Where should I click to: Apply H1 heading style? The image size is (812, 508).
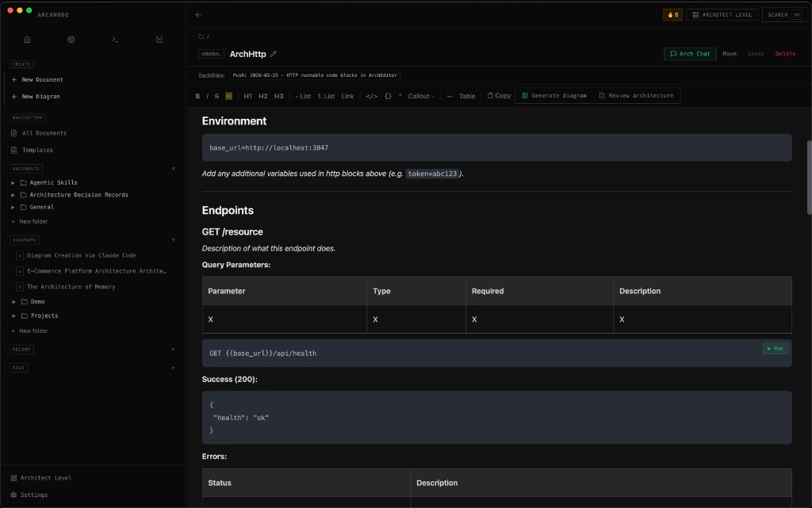click(247, 96)
